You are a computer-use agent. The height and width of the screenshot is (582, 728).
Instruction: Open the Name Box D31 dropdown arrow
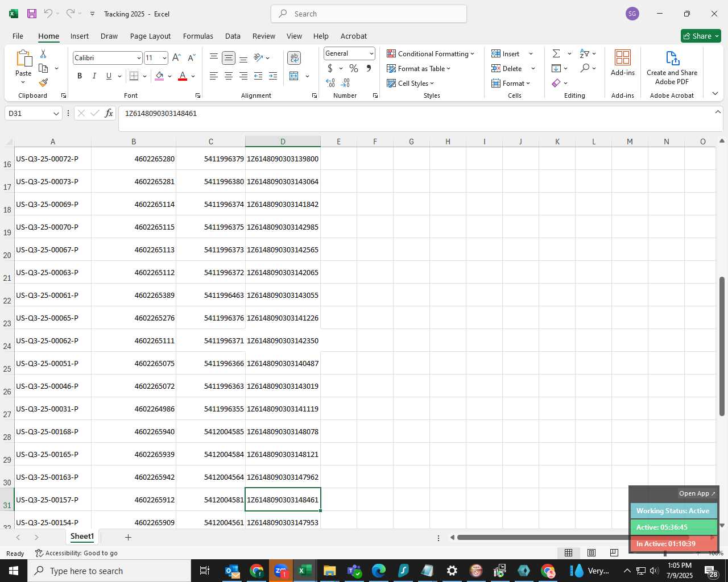(56, 114)
